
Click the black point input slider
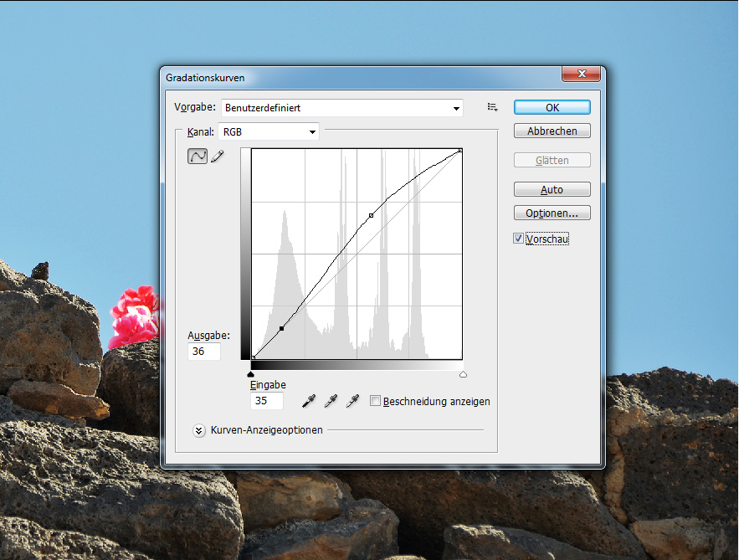(251, 374)
